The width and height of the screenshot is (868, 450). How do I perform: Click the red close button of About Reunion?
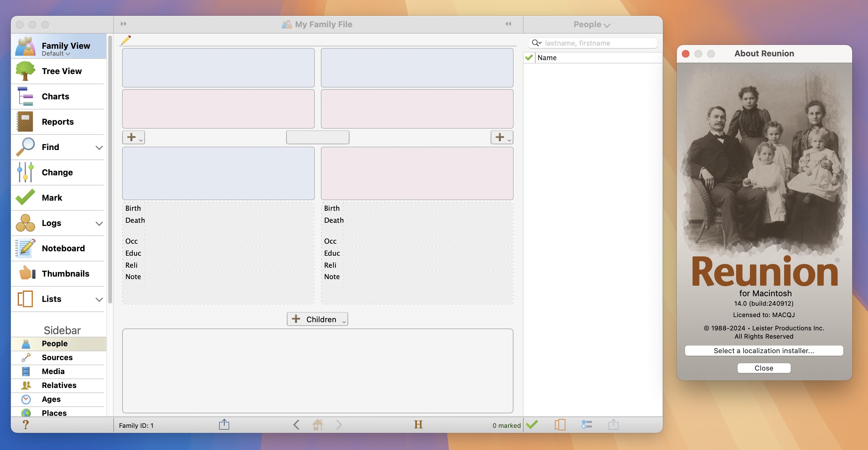[685, 53]
